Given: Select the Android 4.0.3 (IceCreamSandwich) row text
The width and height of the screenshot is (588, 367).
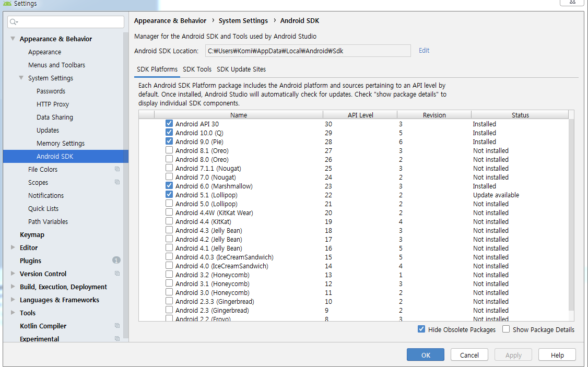Looking at the screenshot, I should click(224, 257).
